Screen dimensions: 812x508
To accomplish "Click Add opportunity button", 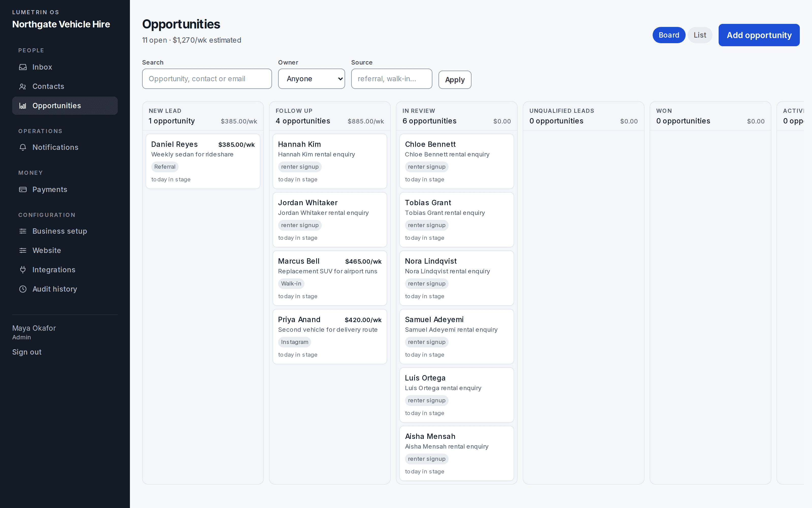I will tap(759, 35).
